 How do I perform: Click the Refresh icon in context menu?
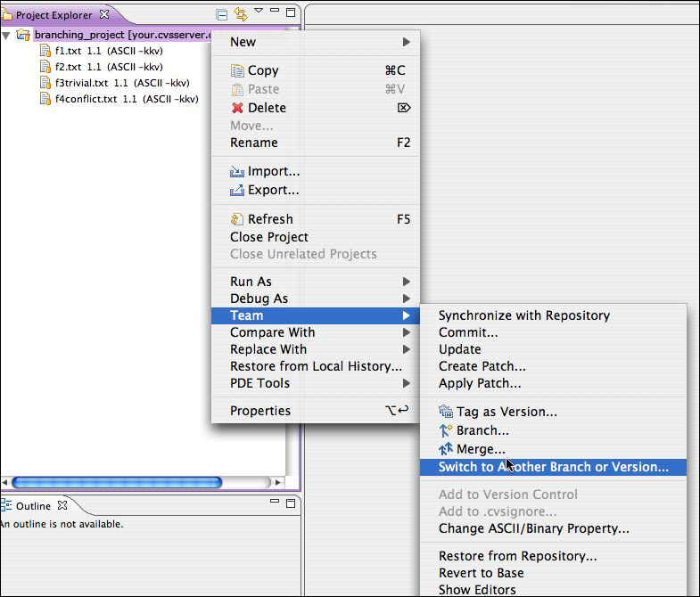[237, 219]
